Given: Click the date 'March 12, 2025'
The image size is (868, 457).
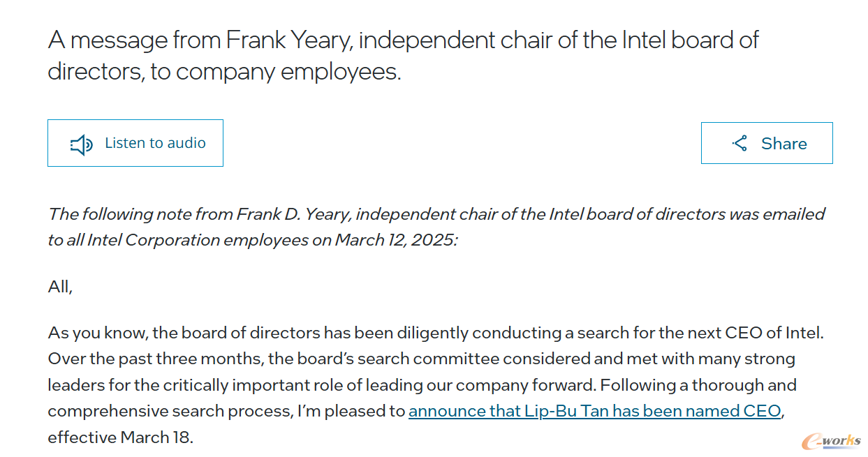Looking at the screenshot, I should click(395, 239).
